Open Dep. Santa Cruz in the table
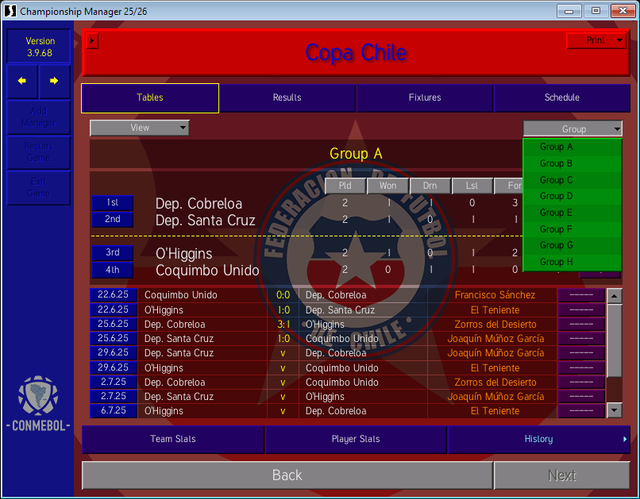The width and height of the screenshot is (640, 499). point(205,220)
